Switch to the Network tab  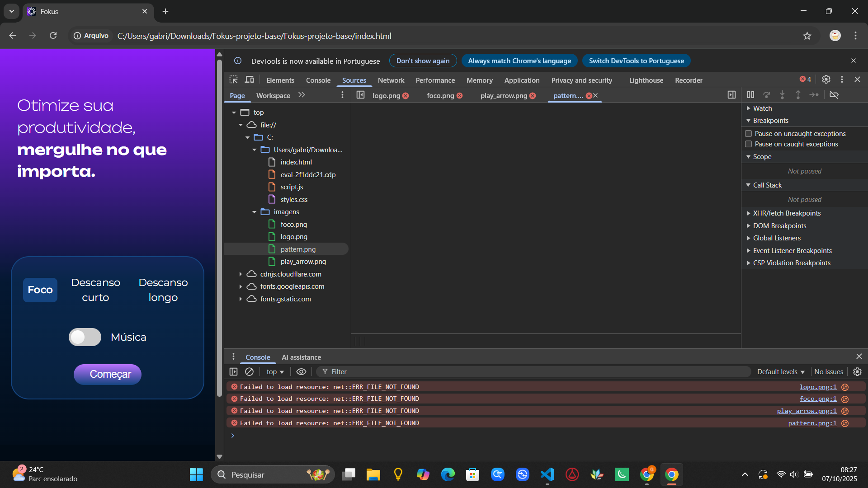(x=391, y=80)
